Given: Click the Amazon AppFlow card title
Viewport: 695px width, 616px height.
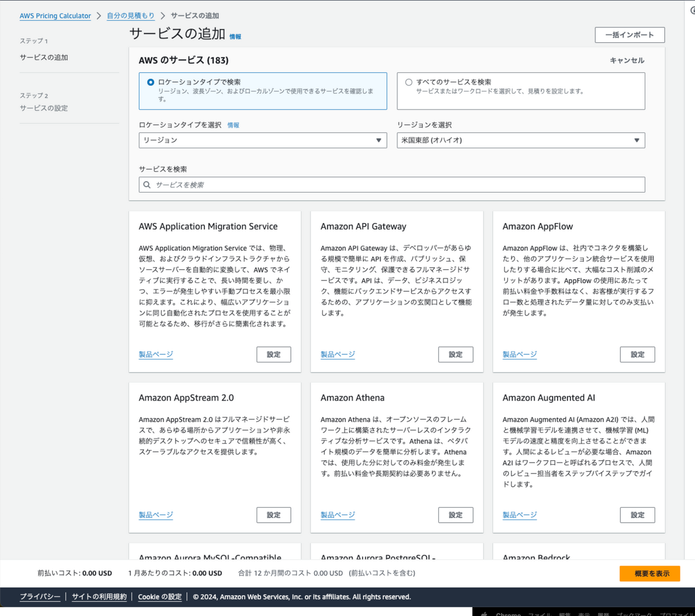Looking at the screenshot, I should point(537,226).
